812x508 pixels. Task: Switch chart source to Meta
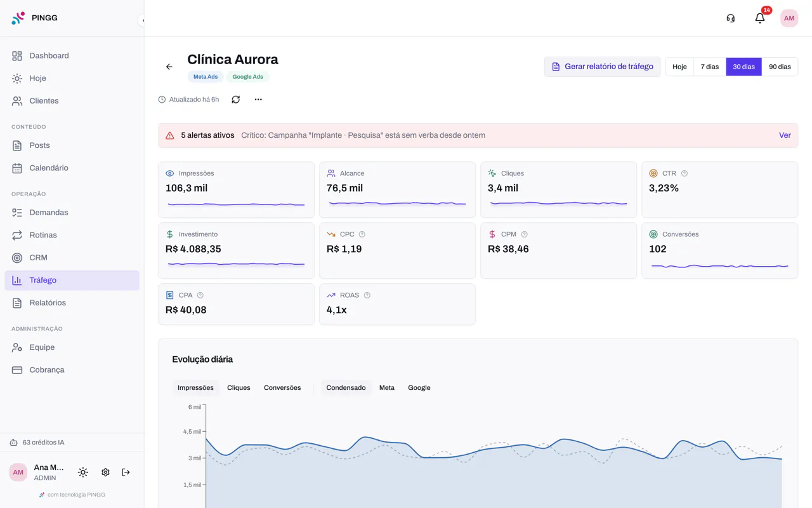pyautogui.click(x=387, y=387)
